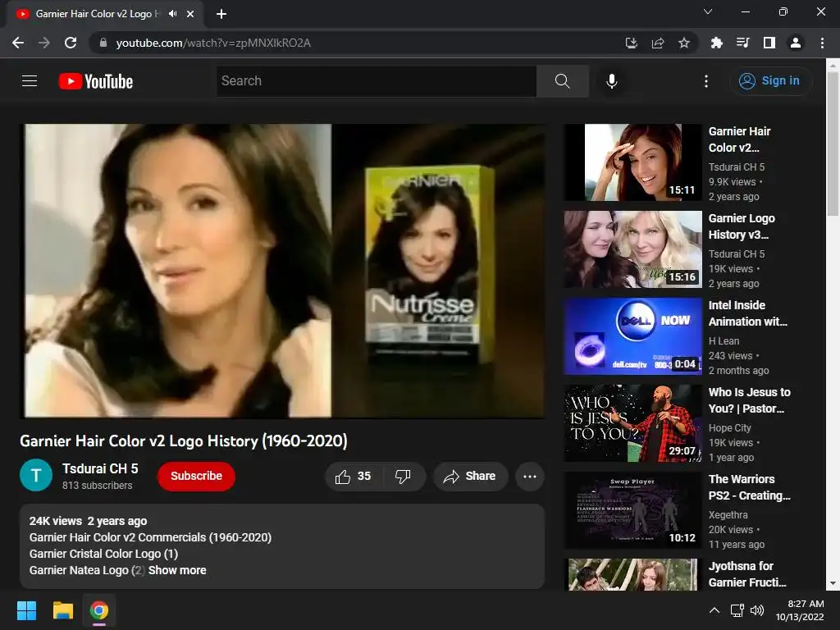
Task: Bookmark this tab with star icon
Action: 684,43
